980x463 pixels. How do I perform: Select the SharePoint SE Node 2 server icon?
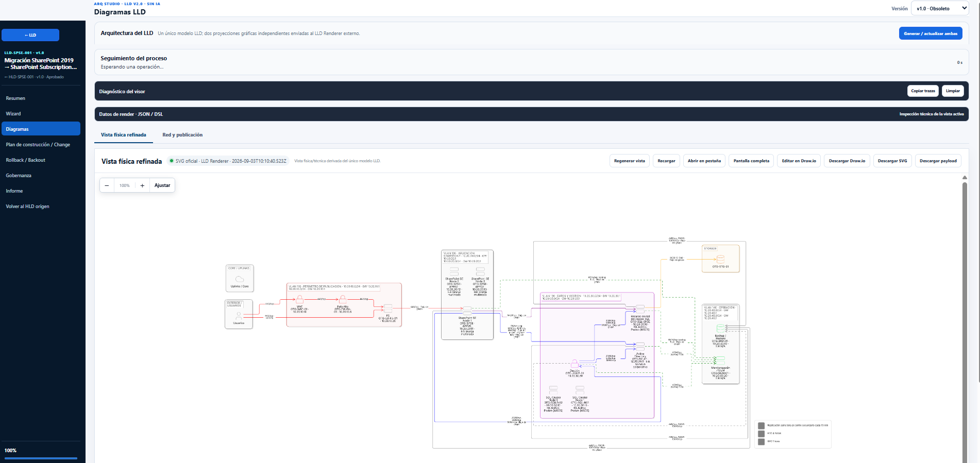(x=454, y=271)
